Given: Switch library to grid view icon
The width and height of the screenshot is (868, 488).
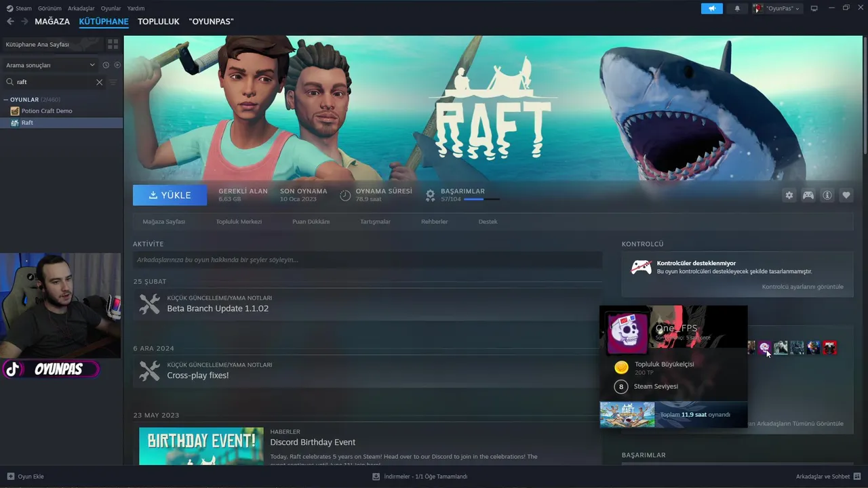Looking at the screenshot, I should [113, 44].
